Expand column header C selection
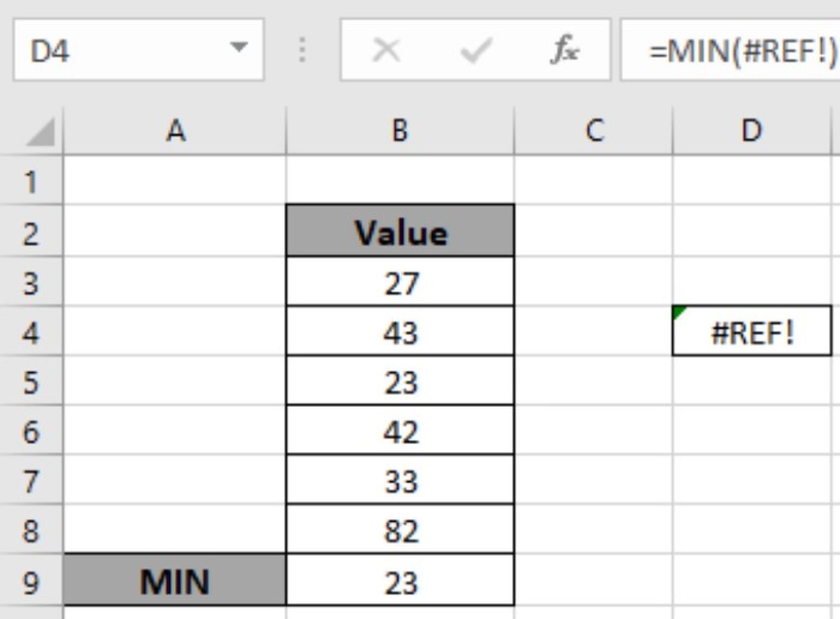Screen dimensions: 840x619 tap(594, 130)
